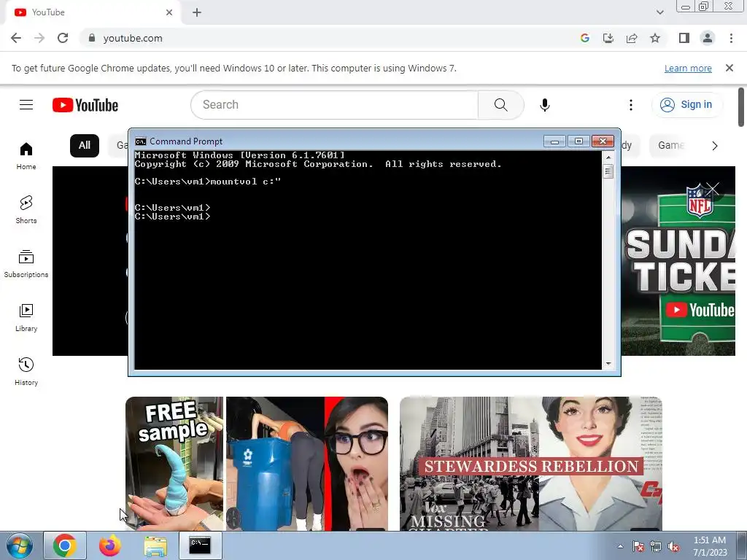This screenshot has height=560, width=747.
Task: Open the Learn more link in the infobar
Action: (688, 68)
